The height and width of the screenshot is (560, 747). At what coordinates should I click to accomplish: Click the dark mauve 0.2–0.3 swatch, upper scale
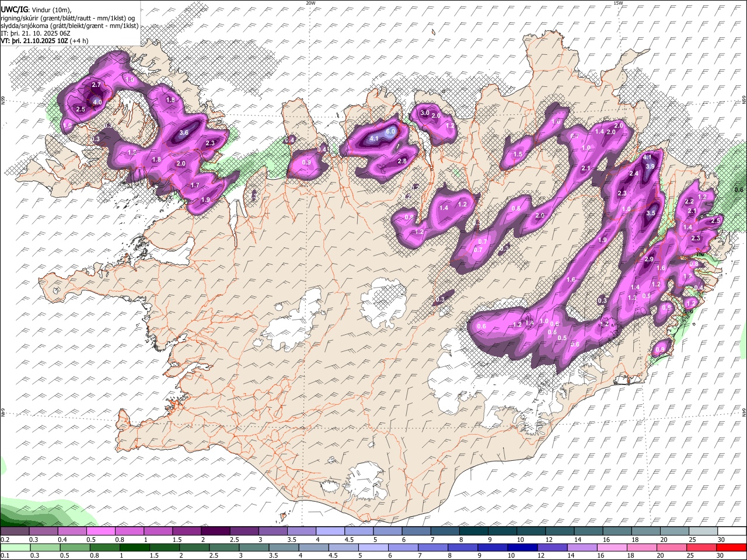(15, 531)
